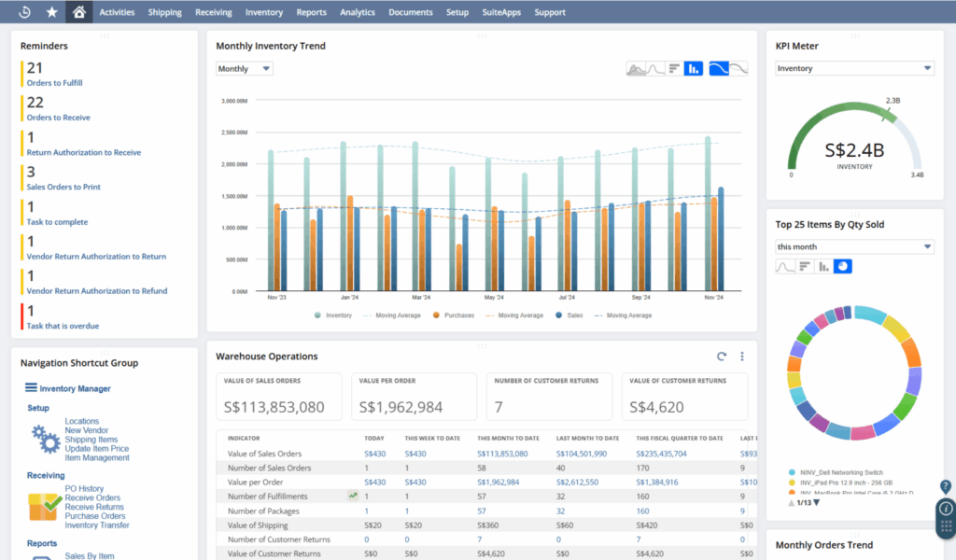Refresh the Warehouse Operations portlet
956x560 pixels.
pyautogui.click(x=722, y=357)
